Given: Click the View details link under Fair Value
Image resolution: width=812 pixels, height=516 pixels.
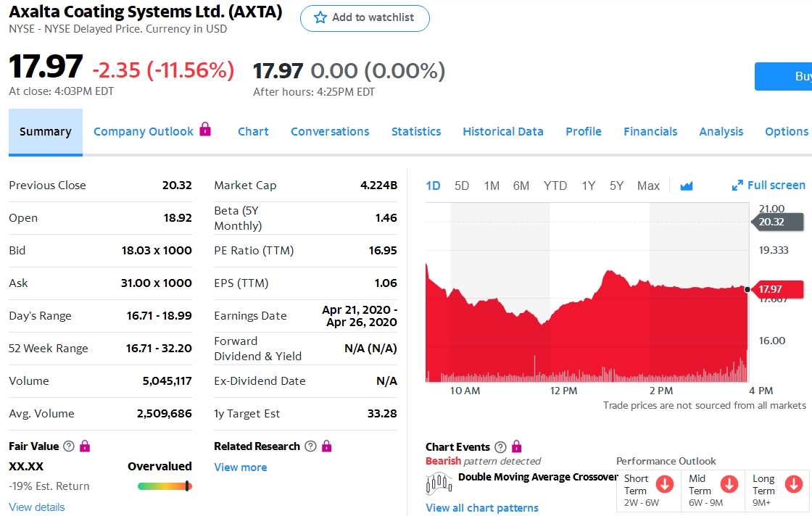Looking at the screenshot, I should click(x=37, y=507).
